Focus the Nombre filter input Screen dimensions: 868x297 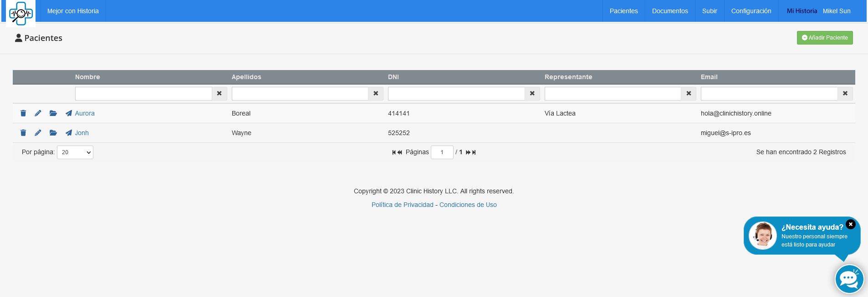pyautogui.click(x=143, y=94)
